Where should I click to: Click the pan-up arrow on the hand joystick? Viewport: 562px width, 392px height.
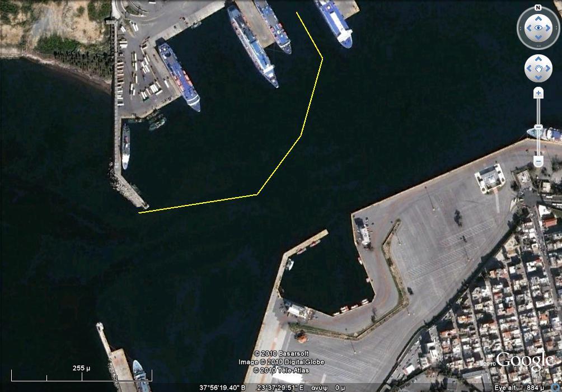[538, 59]
